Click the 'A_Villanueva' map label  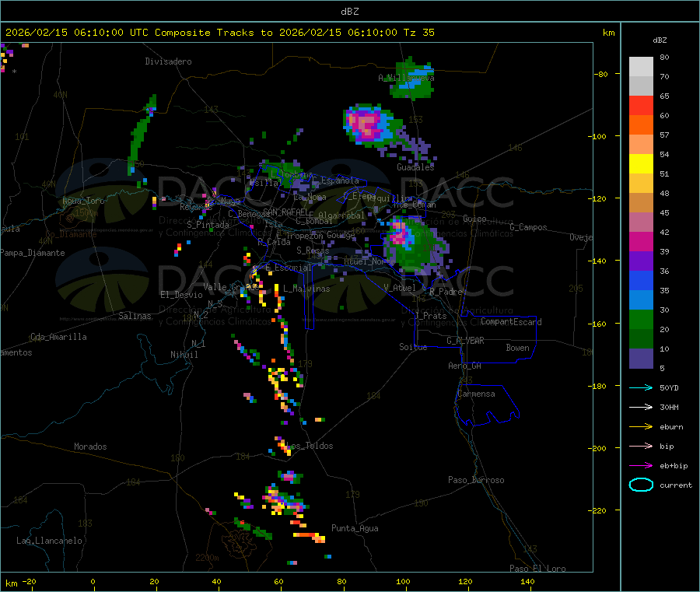[406, 78]
